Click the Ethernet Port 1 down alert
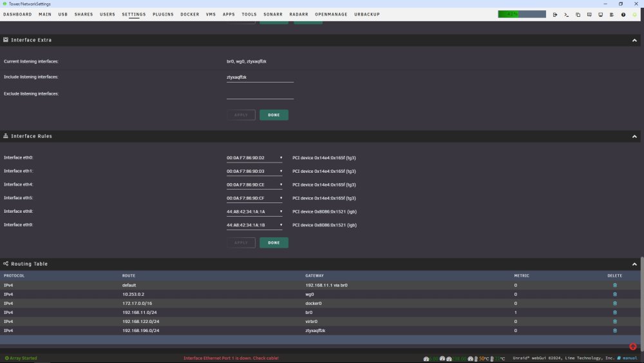This screenshot has height=363, width=644. click(x=231, y=358)
